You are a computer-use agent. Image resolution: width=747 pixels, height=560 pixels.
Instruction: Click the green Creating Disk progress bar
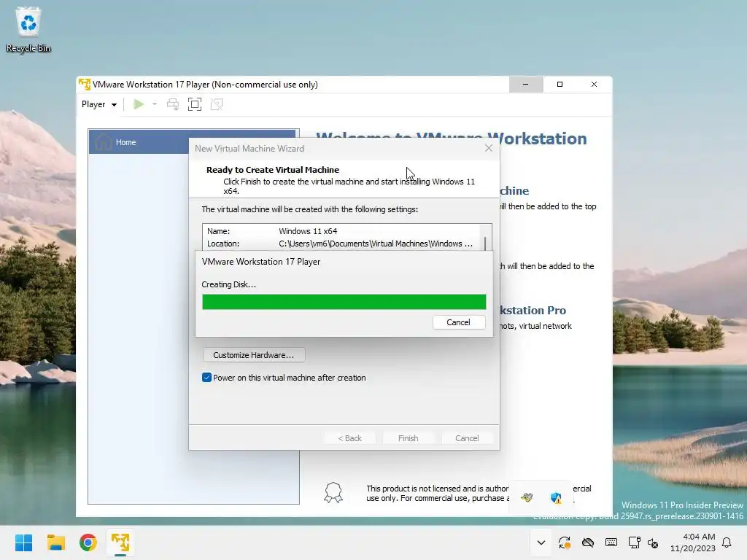pos(344,302)
